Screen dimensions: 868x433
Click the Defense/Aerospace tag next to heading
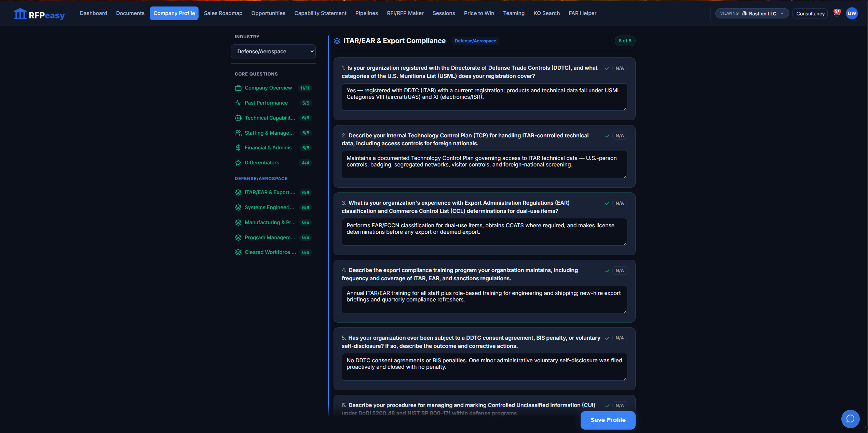coord(475,41)
